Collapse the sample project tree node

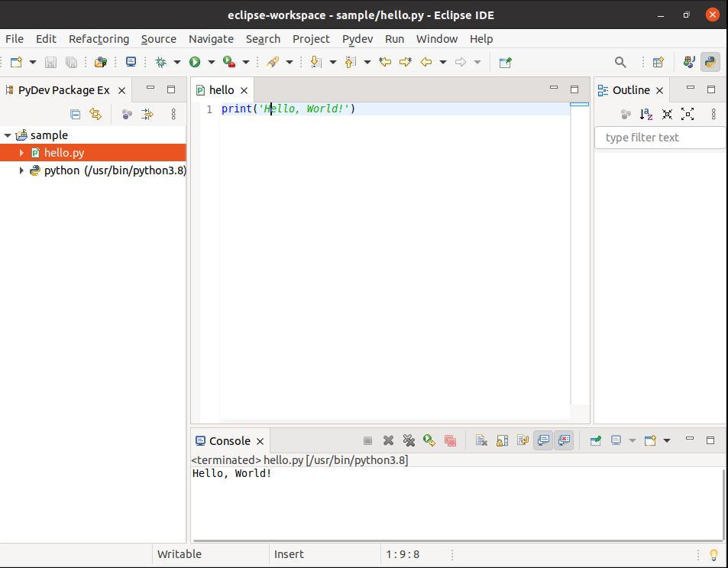pos(8,135)
